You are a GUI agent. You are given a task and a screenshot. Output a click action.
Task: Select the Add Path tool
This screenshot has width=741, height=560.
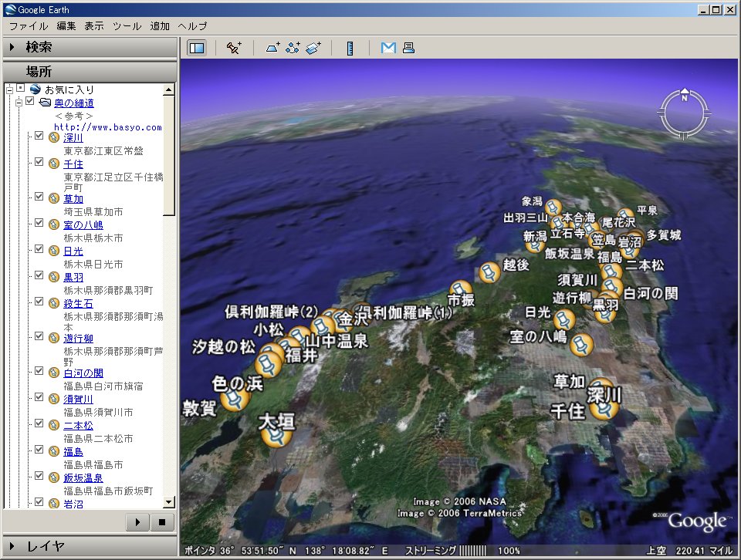click(293, 48)
